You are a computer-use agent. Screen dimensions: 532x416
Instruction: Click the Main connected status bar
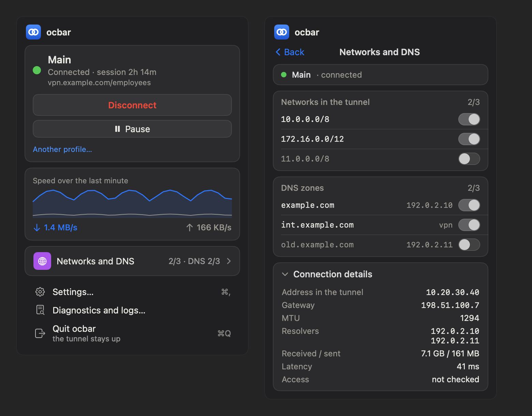(381, 75)
